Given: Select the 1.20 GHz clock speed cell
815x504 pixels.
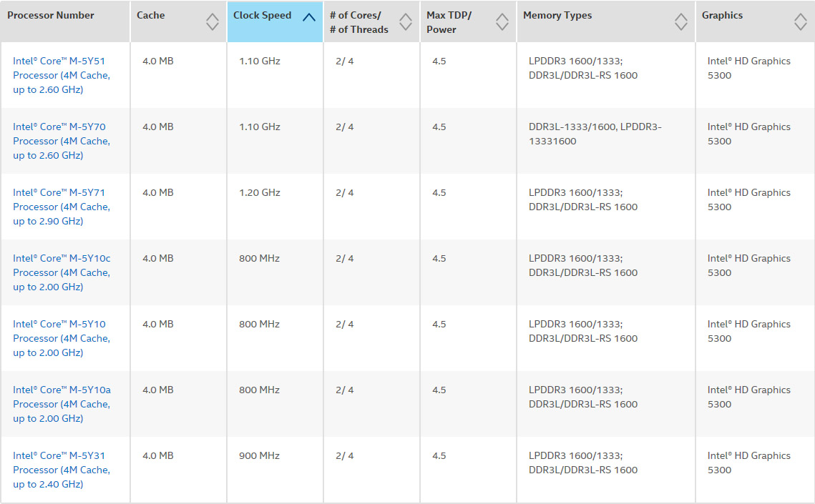Looking at the screenshot, I should click(259, 192).
